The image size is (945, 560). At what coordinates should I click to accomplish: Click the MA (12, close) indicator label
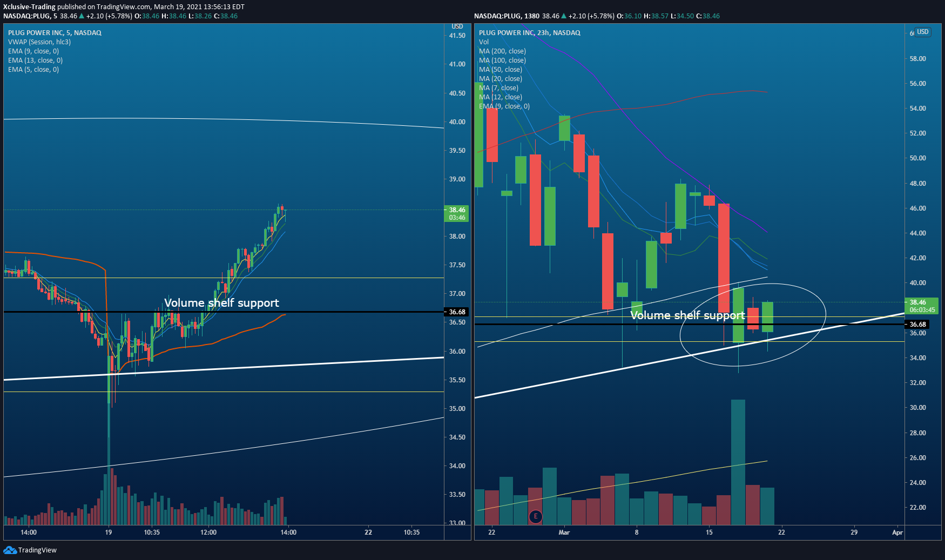[x=501, y=97]
